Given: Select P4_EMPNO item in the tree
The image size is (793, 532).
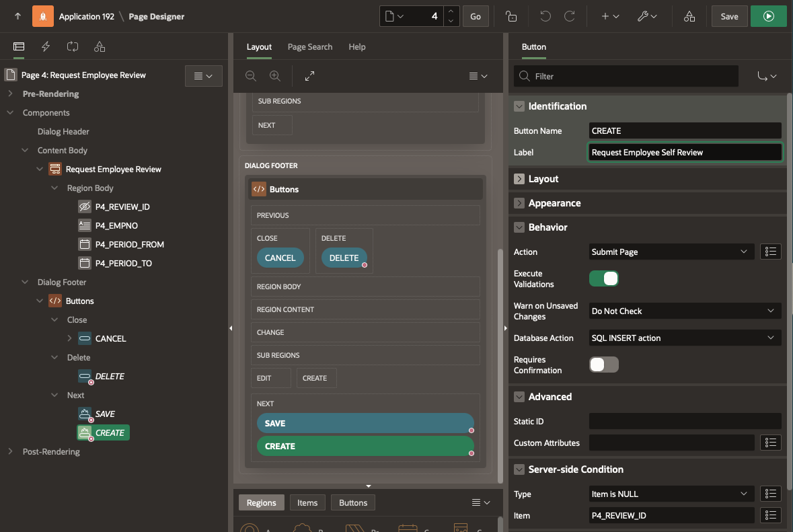Looking at the screenshot, I should (116, 226).
